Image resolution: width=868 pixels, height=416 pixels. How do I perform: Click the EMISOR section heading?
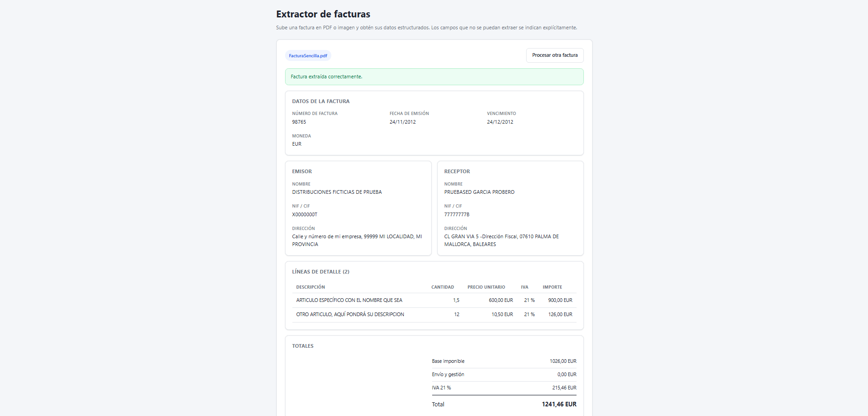302,171
